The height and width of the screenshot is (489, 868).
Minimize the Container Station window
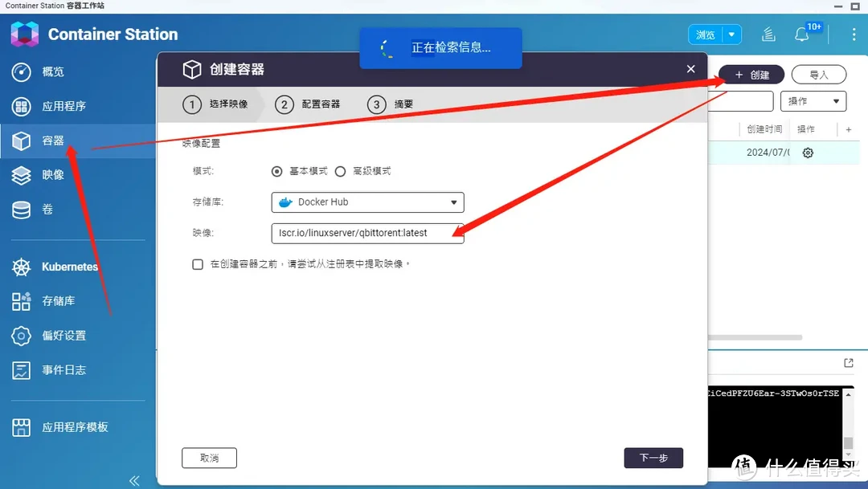[x=838, y=6]
